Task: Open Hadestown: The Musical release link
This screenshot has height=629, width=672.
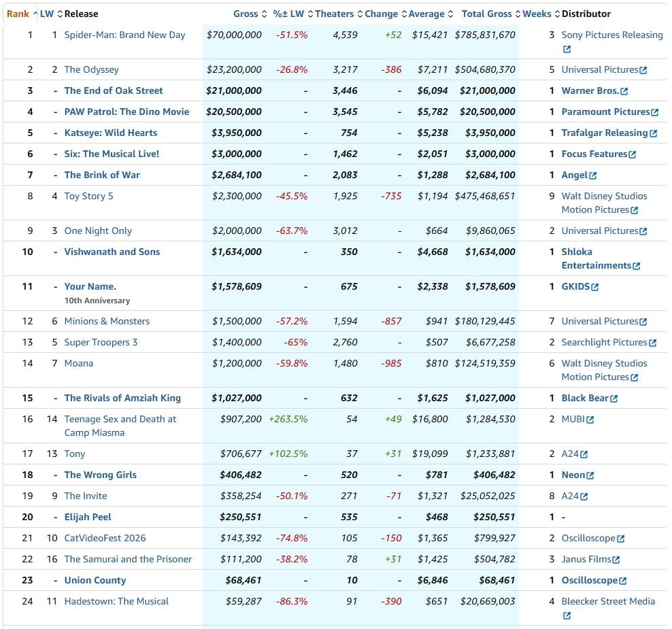Action: [x=116, y=602]
